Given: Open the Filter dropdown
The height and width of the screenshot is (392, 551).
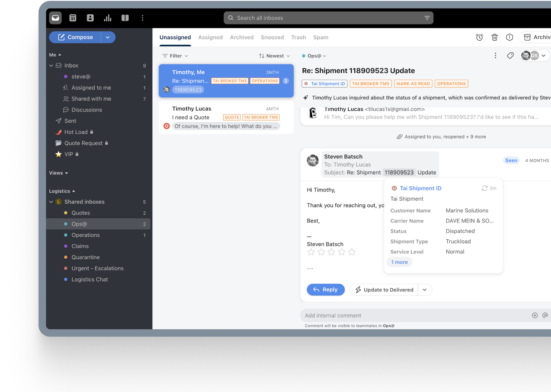Looking at the screenshot, I should 175,56.
